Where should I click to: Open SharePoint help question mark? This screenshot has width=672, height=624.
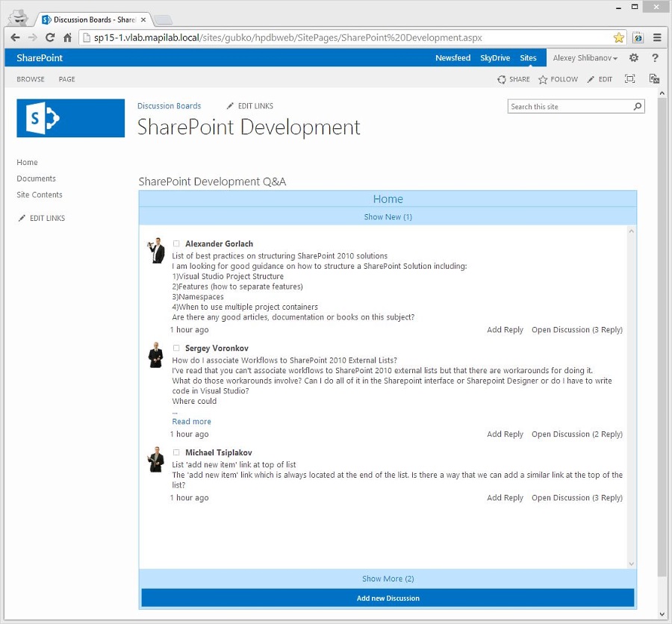click(x=655, y=57)
